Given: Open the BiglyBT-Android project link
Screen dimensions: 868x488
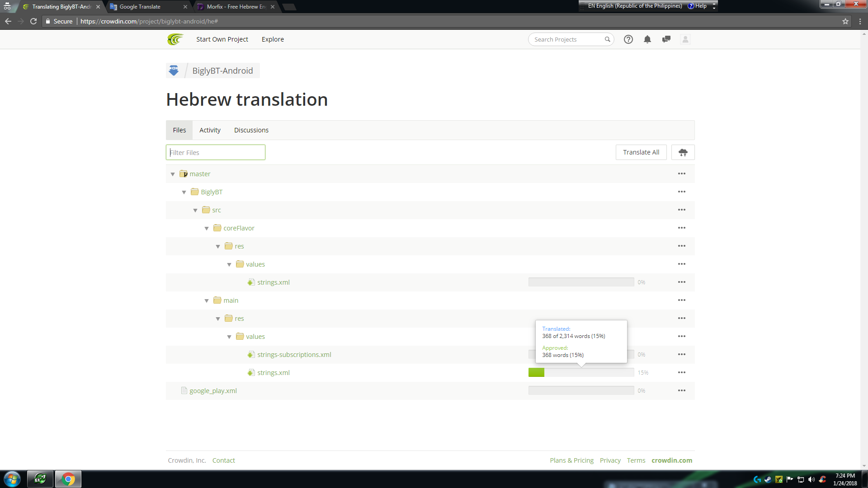Looking at the screenshot, I should tap(222, 70).
